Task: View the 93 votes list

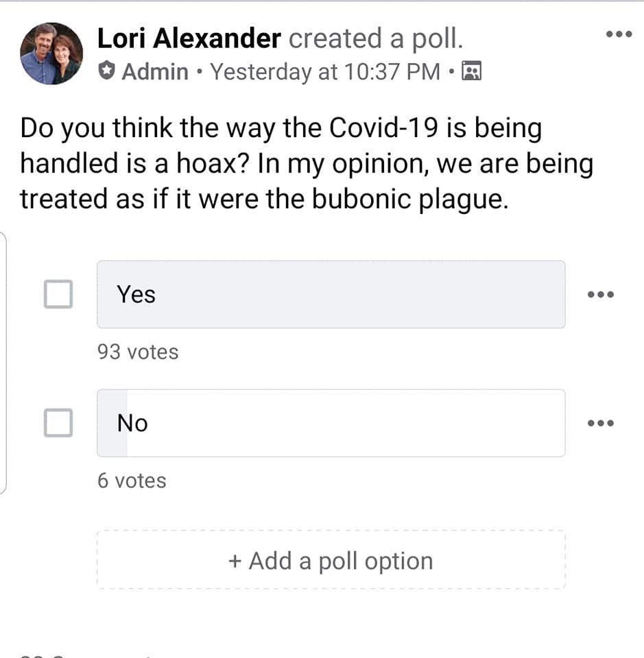Action: coord(138,352)
